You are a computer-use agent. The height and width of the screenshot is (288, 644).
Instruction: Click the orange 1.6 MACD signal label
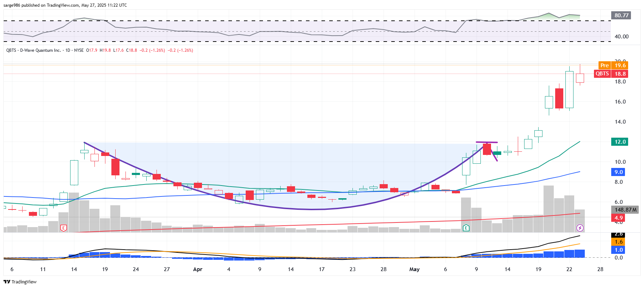coord(619,242)
